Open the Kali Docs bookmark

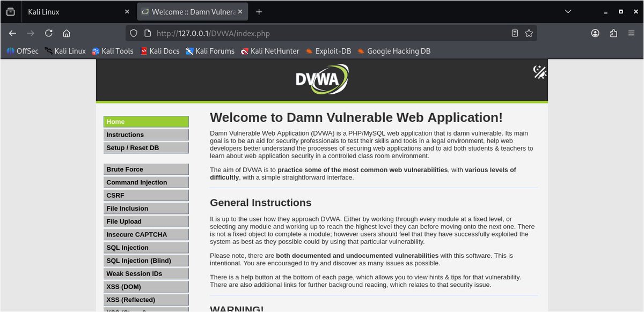tap(159, 51)
